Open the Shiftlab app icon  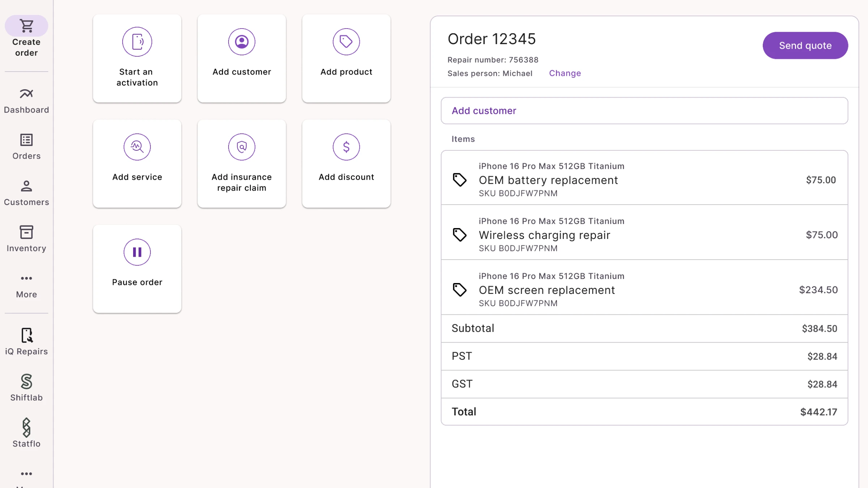click(x=26, y=381)
